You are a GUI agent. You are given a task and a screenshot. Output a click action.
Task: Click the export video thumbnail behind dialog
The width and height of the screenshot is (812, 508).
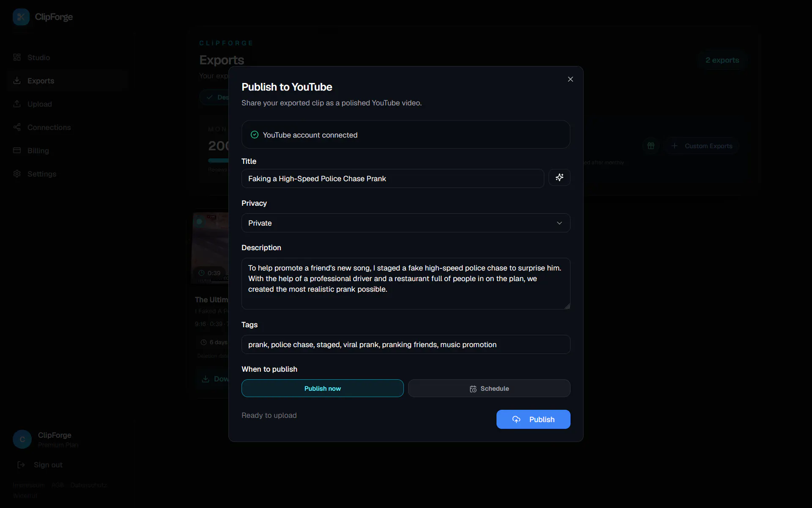[x=210, y=248]
